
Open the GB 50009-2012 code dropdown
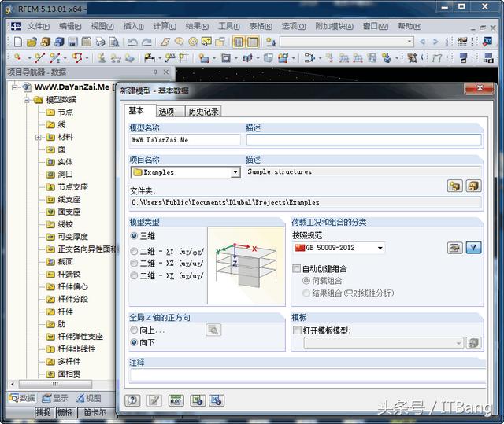tap(380, 248)
